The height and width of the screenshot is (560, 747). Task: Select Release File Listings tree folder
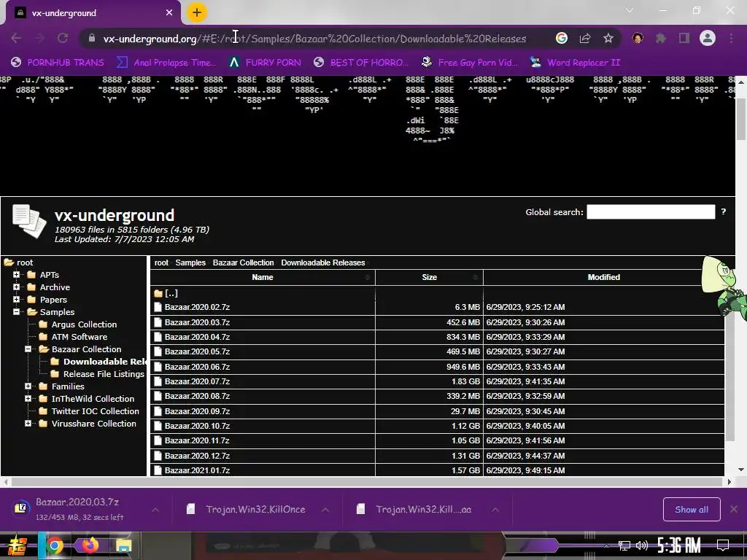[x=104, y=374]
